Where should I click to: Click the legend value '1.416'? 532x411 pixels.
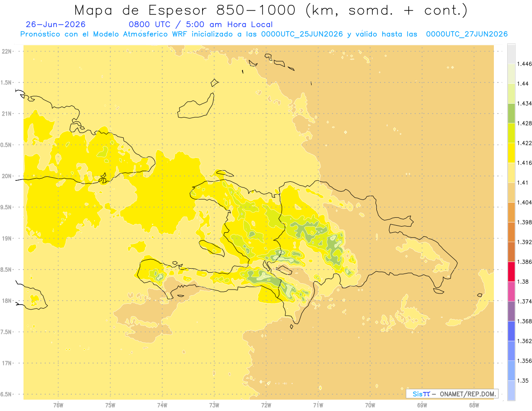click(x=525, y=163)
